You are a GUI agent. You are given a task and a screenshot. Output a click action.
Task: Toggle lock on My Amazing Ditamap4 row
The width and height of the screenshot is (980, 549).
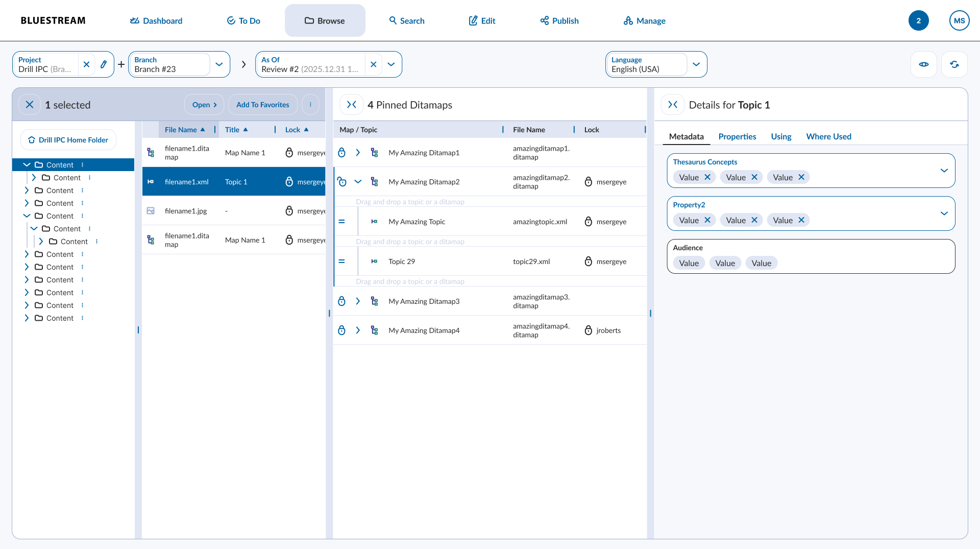point(342,330)
